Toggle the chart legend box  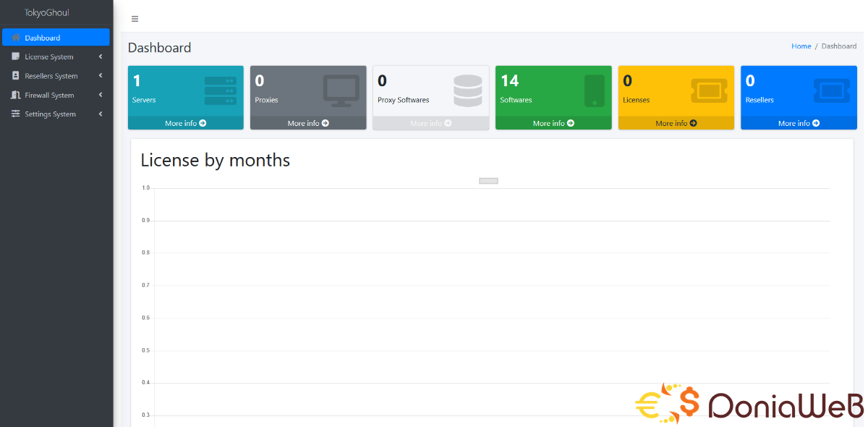pyautogui.click(x=488, y=181)
